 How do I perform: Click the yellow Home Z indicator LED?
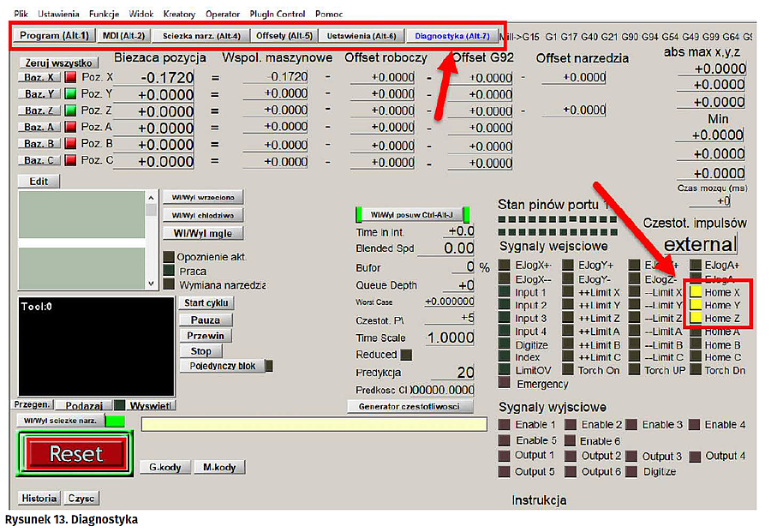click(696, 318)
